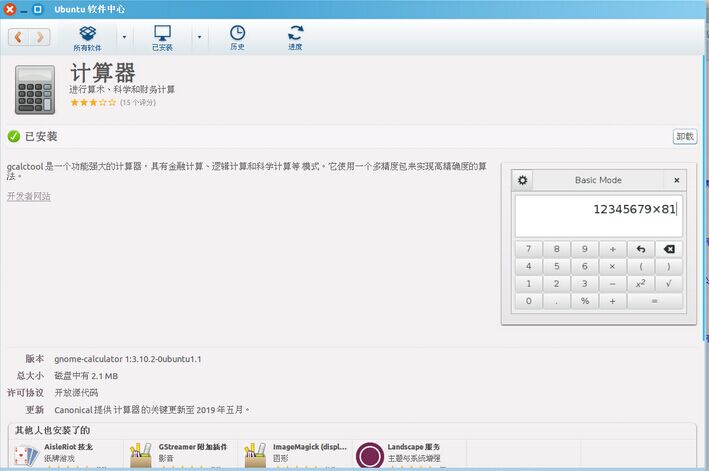The image size is (709, 471).
Task: Click the Basic Mode title in screenshot
Action: [598, 180]
